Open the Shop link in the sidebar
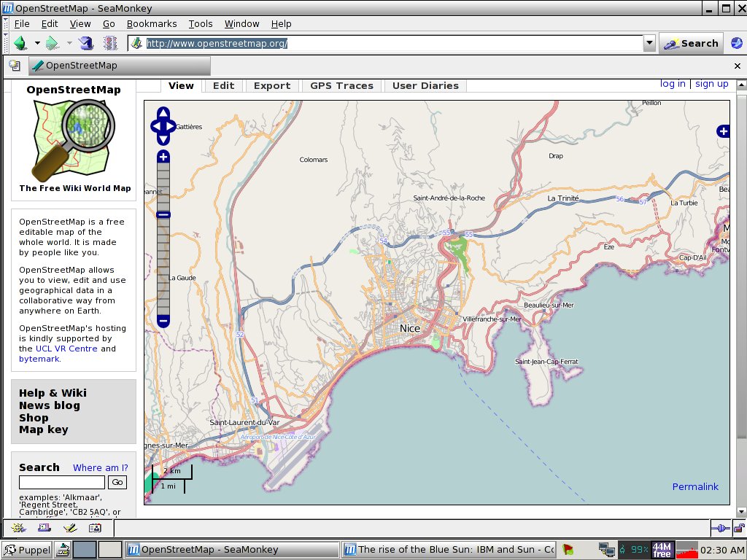 tap(34, 418)
